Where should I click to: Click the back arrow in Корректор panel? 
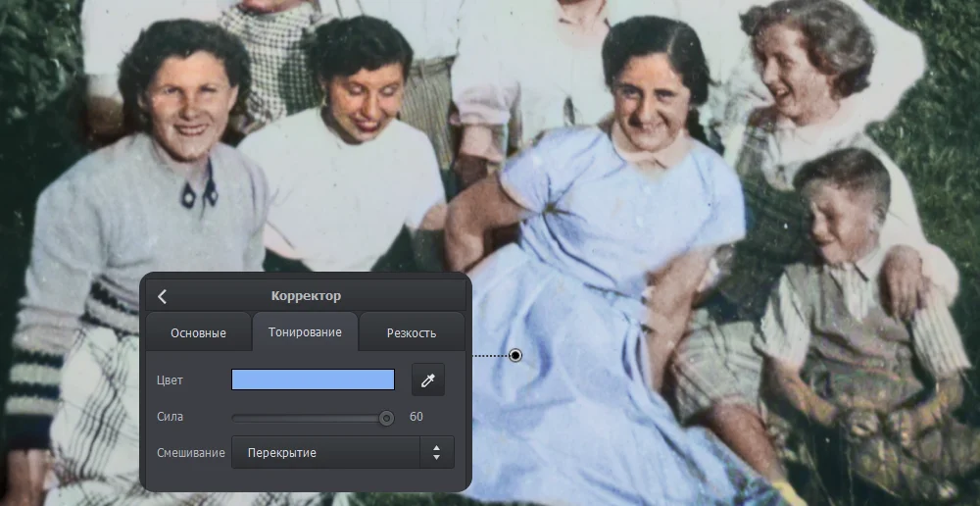coord(163,296)
